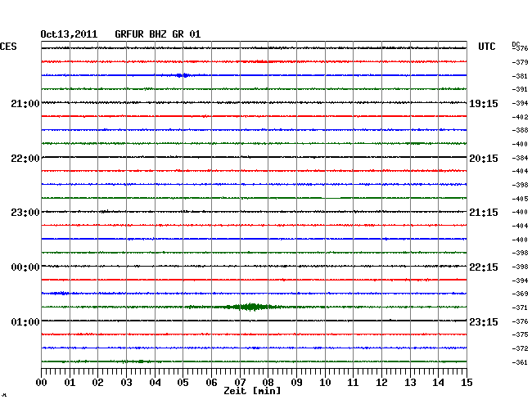532x404 pixels.
Task: Click minute tick label 02 on time axis
Action: coord(97,383)
